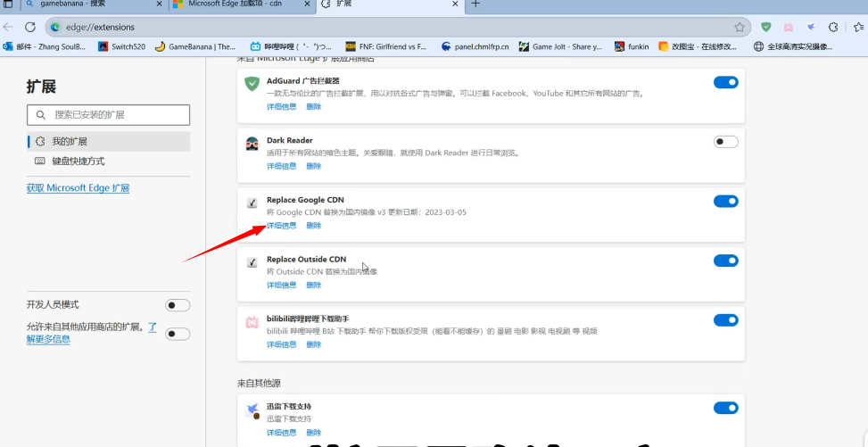Open 详细信息 for Dark Reader
Viewport: 868px width, 447px height.
(281, 166)
